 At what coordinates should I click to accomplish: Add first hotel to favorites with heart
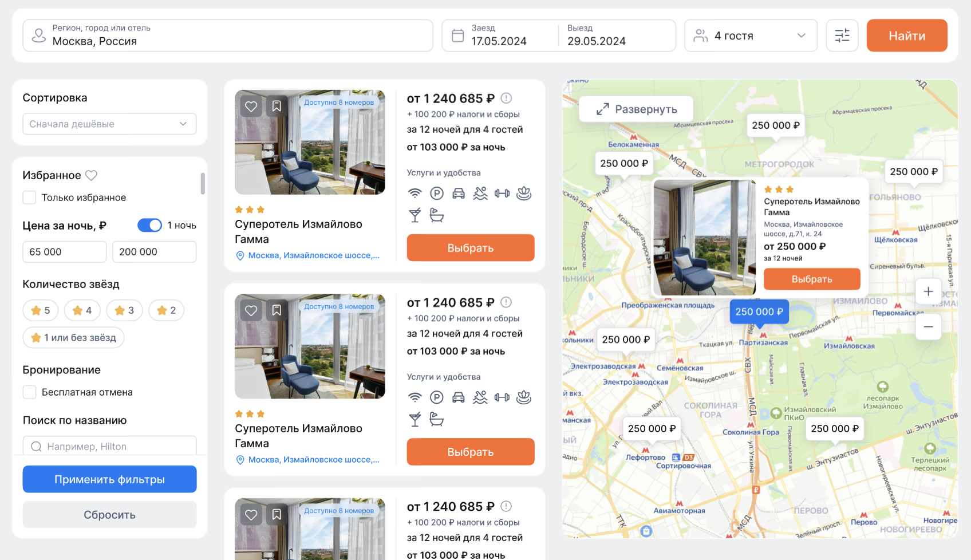click(x=251, y=106)
